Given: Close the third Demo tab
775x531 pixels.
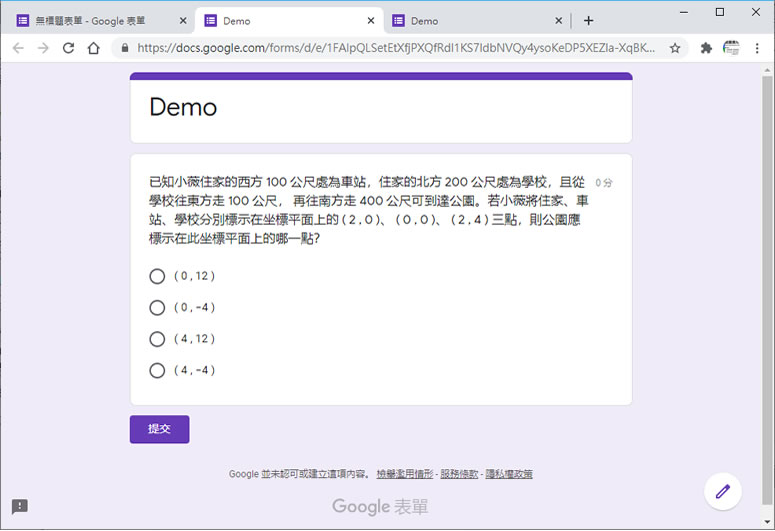Looking at the screenshot, I should pos(559,21).
